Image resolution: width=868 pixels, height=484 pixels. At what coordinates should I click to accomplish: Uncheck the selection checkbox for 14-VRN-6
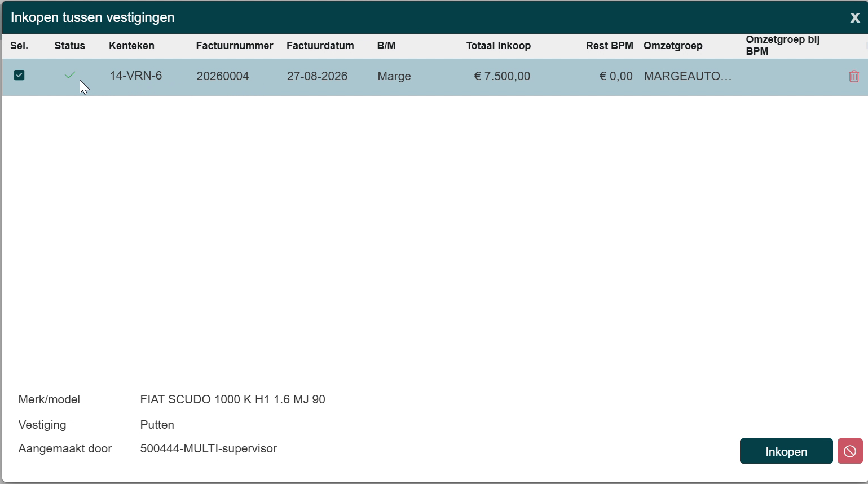[x=19, y=75]
